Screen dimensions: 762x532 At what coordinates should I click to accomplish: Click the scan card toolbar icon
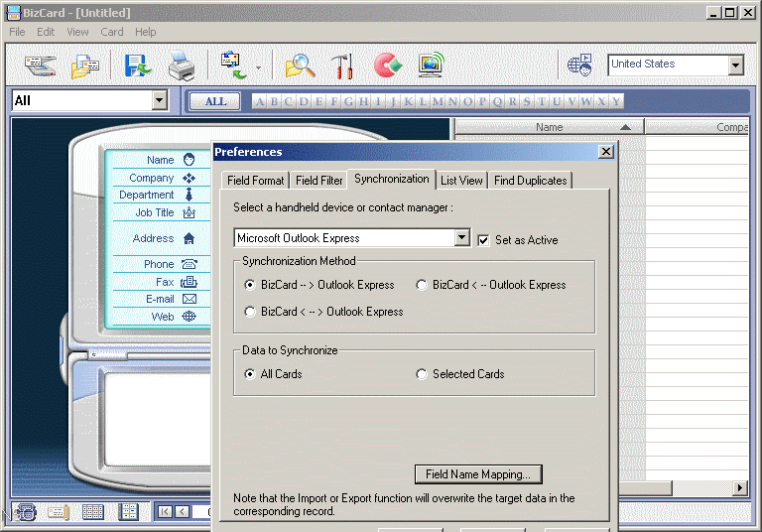pos(40,66)
